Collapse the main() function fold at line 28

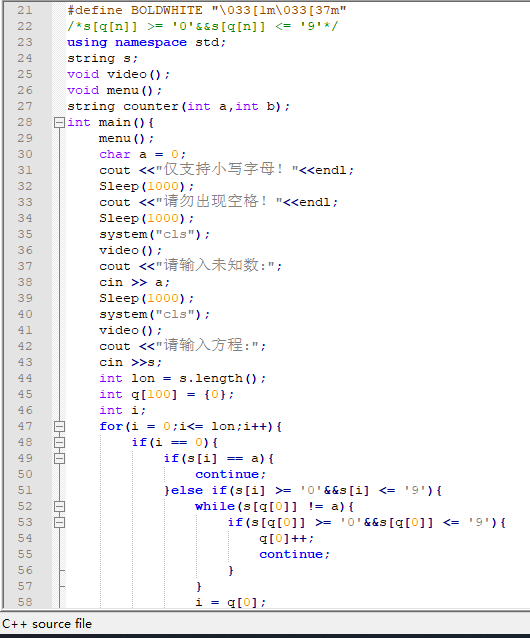[59, 122]
